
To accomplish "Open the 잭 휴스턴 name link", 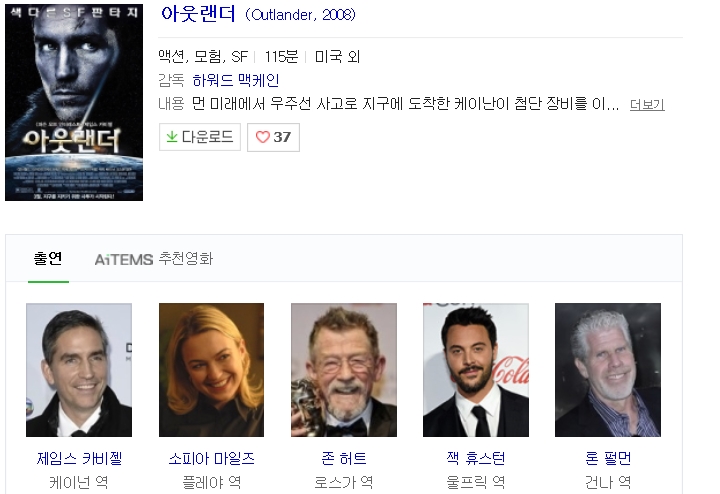I will tap(475, 459).
